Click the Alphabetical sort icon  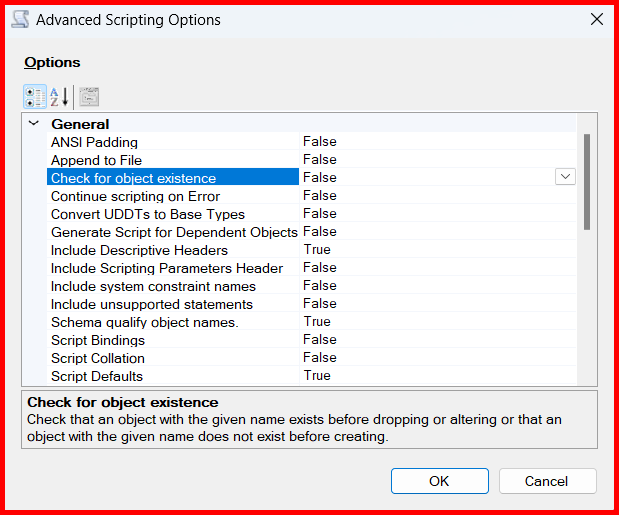(x=59, y=97)
